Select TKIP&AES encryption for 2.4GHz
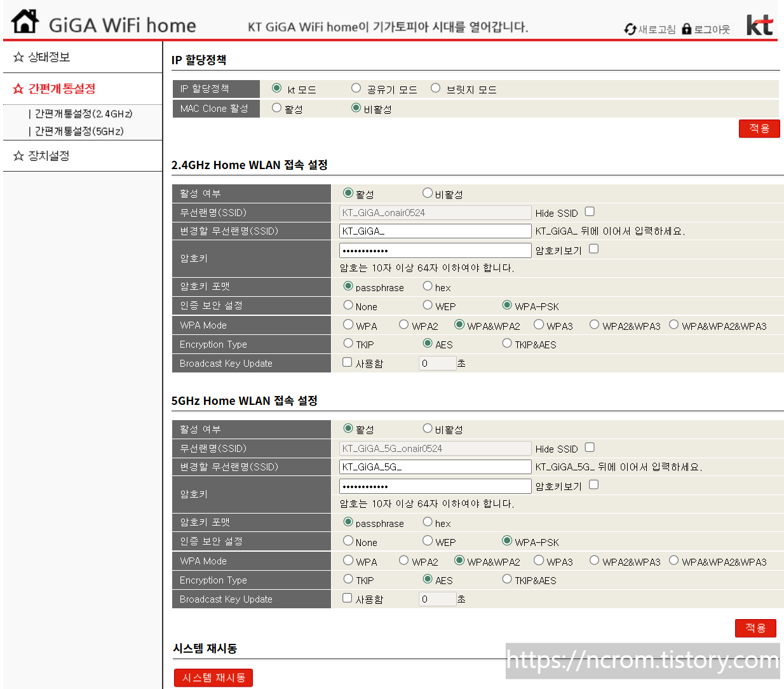The height and width of the screenshot is (689, 784). click(507, 343)
